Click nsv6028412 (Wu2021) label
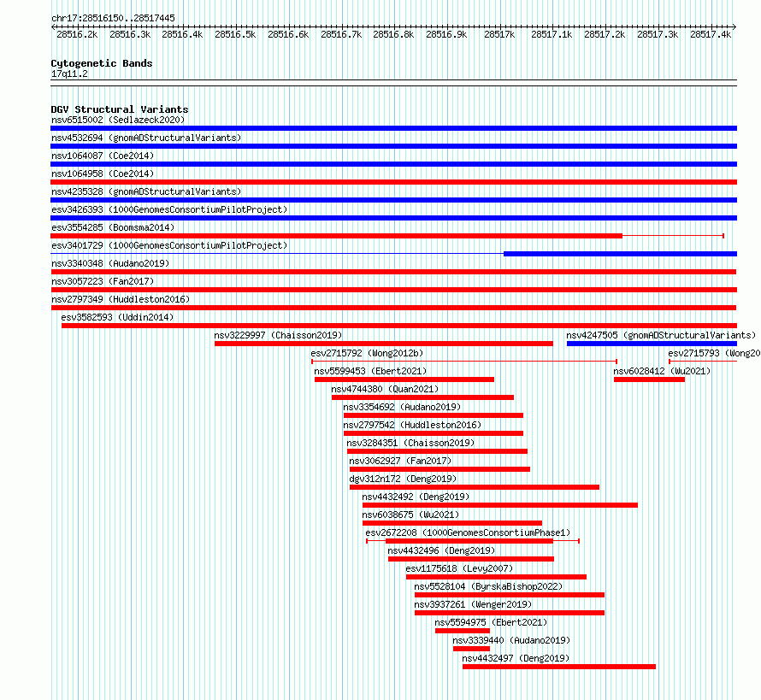 click(x=662, y=371)
